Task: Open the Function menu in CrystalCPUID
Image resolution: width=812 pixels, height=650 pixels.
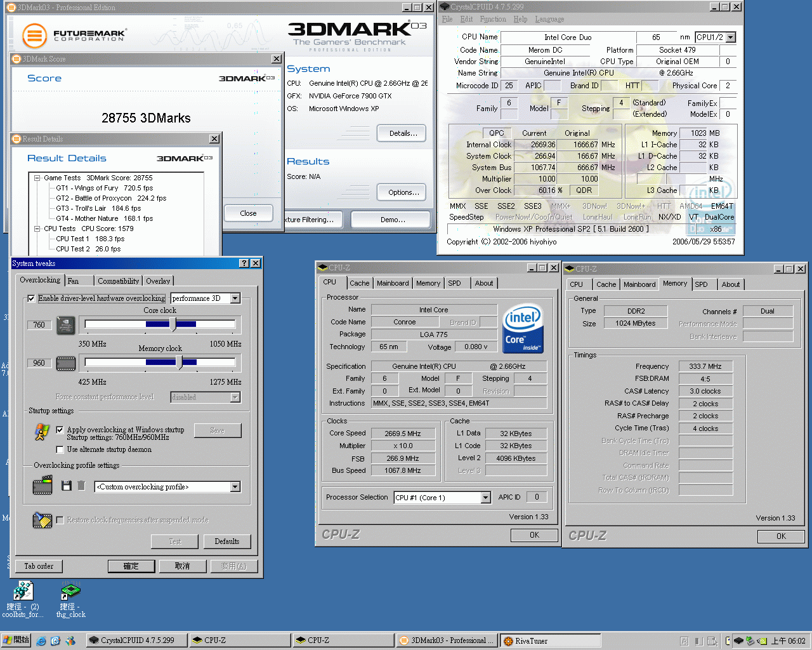Action: pyautogui.click(x=492, y=19)
